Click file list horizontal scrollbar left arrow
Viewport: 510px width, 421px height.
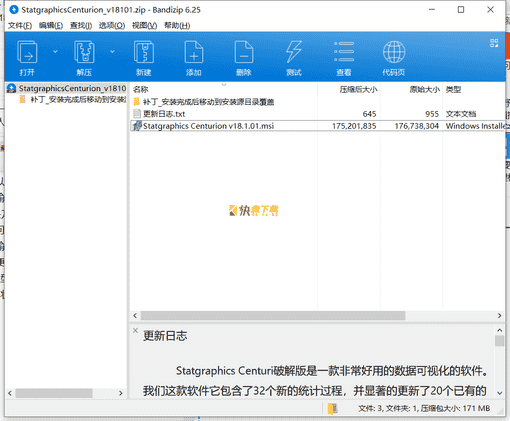pos(135,315)
